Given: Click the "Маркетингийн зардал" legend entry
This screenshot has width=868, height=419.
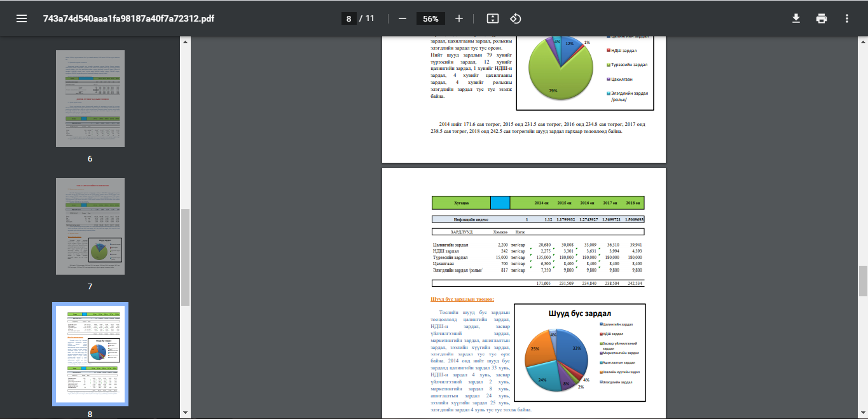Looking at the screenshot, I should 619,353.
